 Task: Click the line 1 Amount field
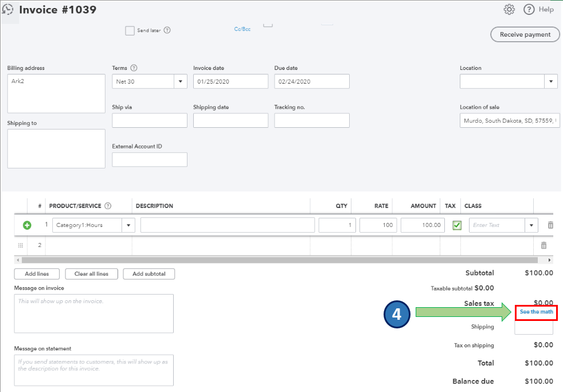click(x=423, y=225)
